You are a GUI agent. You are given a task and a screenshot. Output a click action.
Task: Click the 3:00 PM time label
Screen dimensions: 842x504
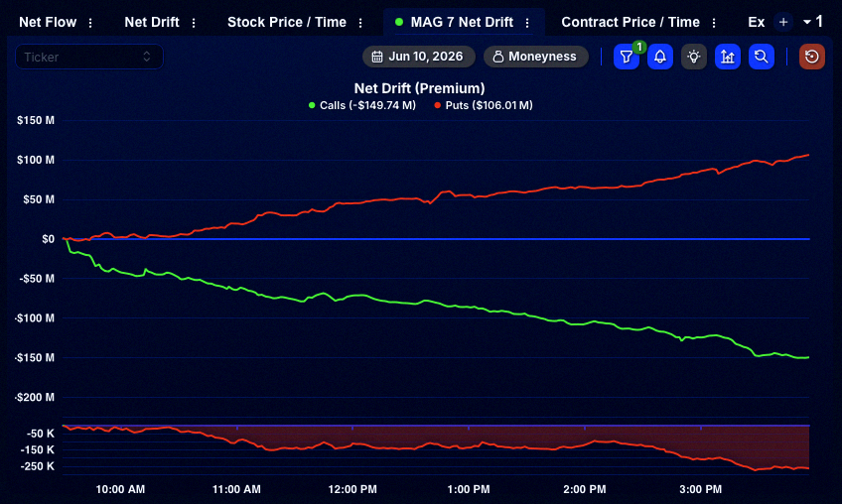701,489
